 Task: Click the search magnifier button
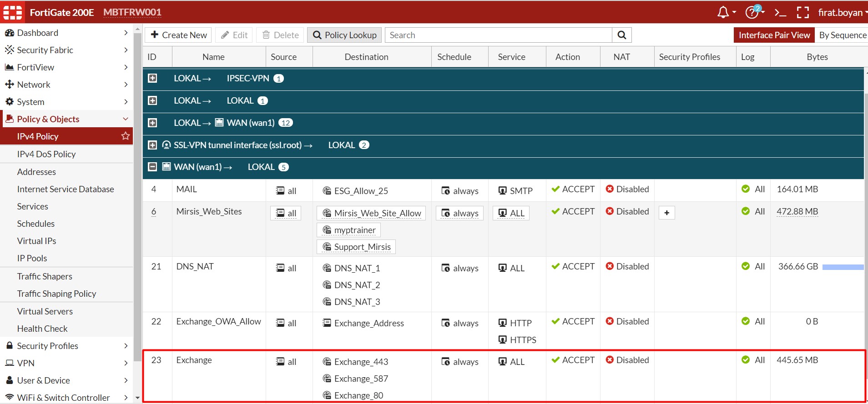622,35
